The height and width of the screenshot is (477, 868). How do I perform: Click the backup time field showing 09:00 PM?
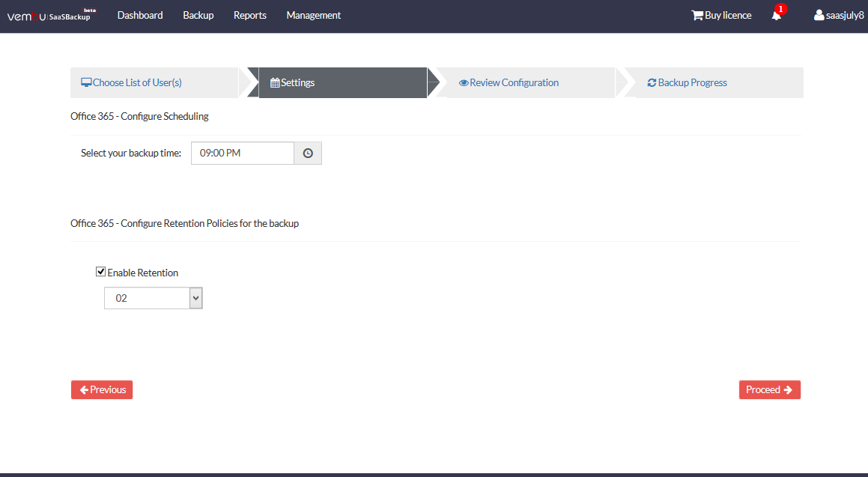243,154
